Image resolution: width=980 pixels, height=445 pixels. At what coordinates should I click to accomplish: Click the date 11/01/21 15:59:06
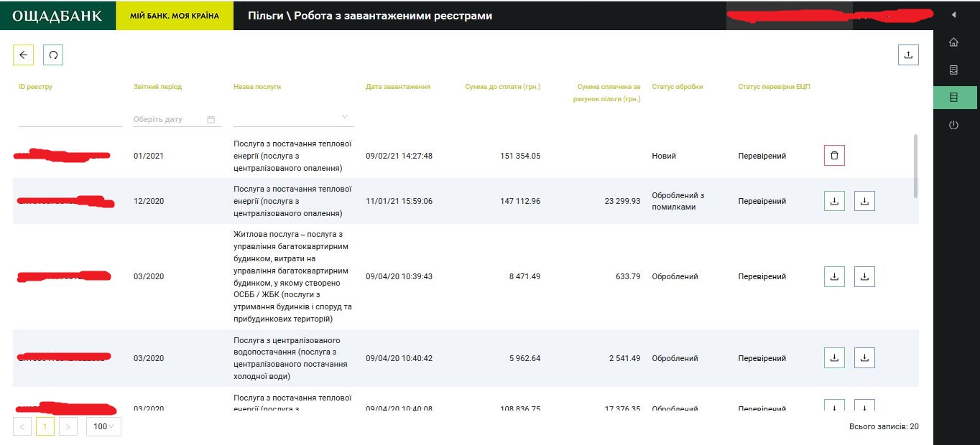[399, 202]
